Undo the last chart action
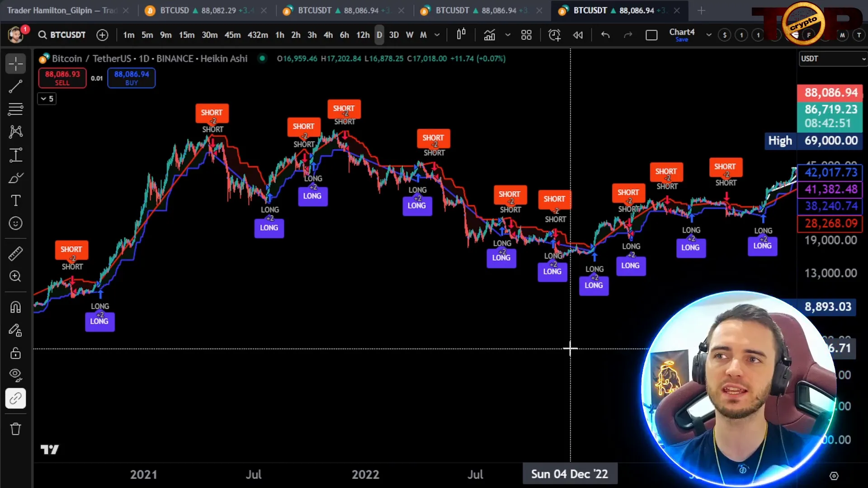This screenshot has height=488, width=868. coord(605,35)
